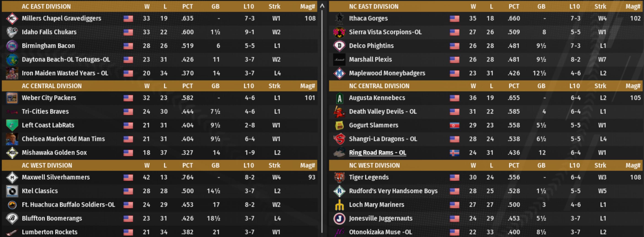Image resolution: width=644 pixels, height=237 pixels.
Task: Click the AC West Division GB column header
Action: coord(215,165)
